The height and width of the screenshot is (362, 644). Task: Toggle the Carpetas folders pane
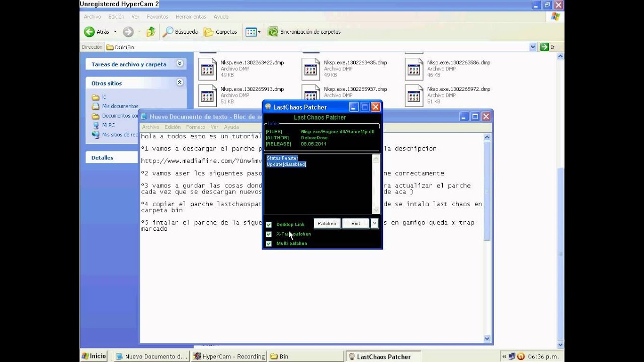[x=220, y=32]
